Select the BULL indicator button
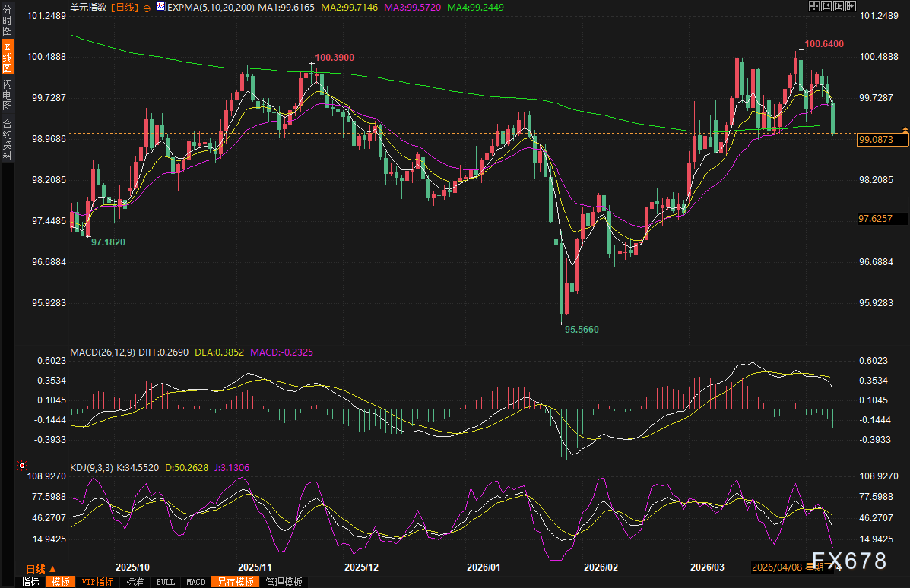910x588 pixels. [165, 582]
